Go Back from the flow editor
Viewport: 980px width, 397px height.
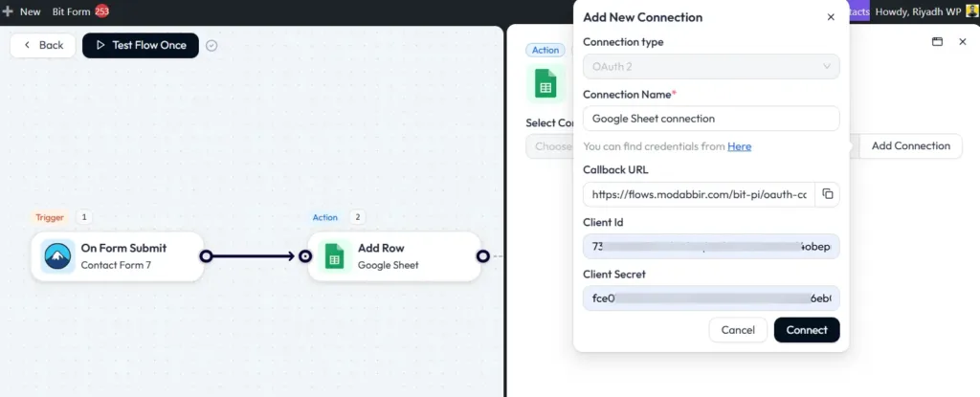point(43,45)
